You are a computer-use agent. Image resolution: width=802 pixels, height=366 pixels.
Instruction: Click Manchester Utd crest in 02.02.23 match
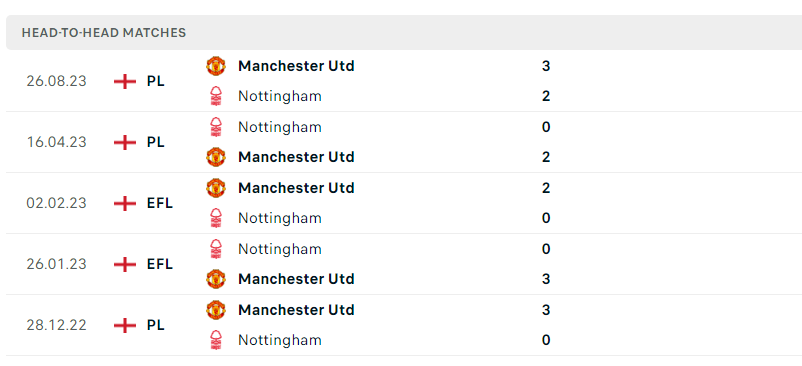click(x=216, y=188)
